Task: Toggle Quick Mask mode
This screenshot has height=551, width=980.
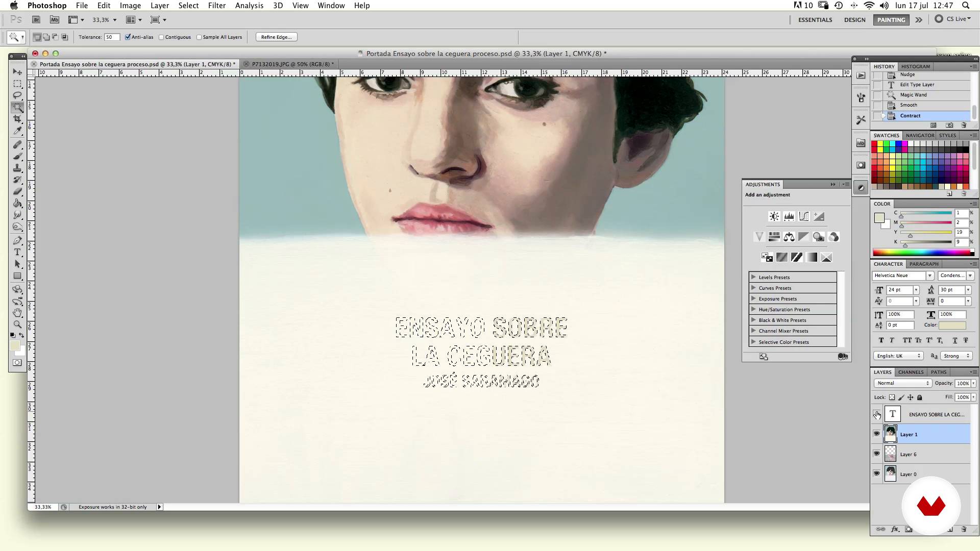Action: point(17,363)
